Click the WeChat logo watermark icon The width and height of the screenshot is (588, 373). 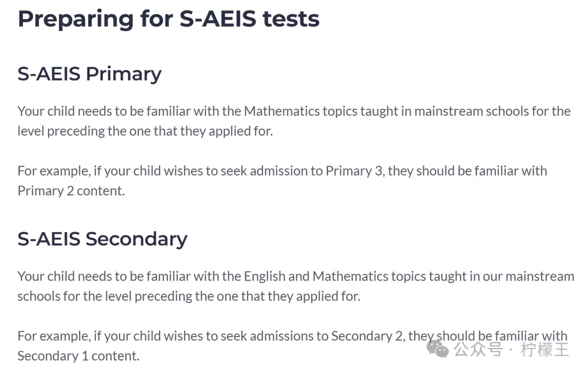pos(438,349)
